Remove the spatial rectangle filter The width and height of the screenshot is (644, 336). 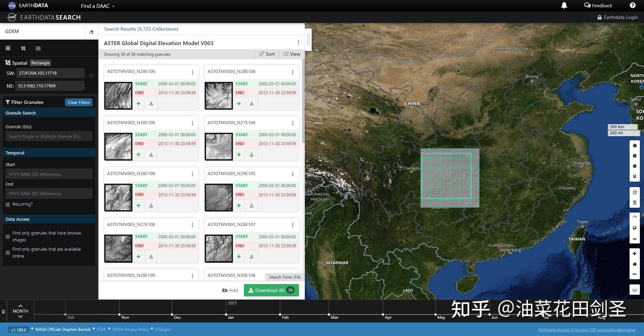(x=91, y=76)
